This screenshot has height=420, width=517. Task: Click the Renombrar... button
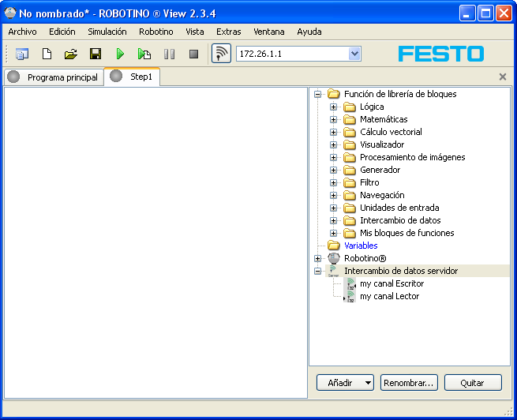(409, 383)
